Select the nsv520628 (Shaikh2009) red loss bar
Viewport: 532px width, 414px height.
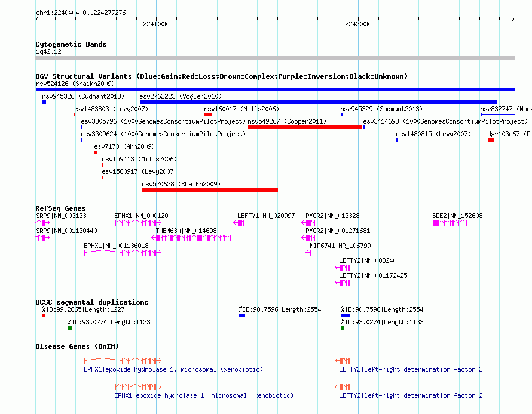(210, 190)
